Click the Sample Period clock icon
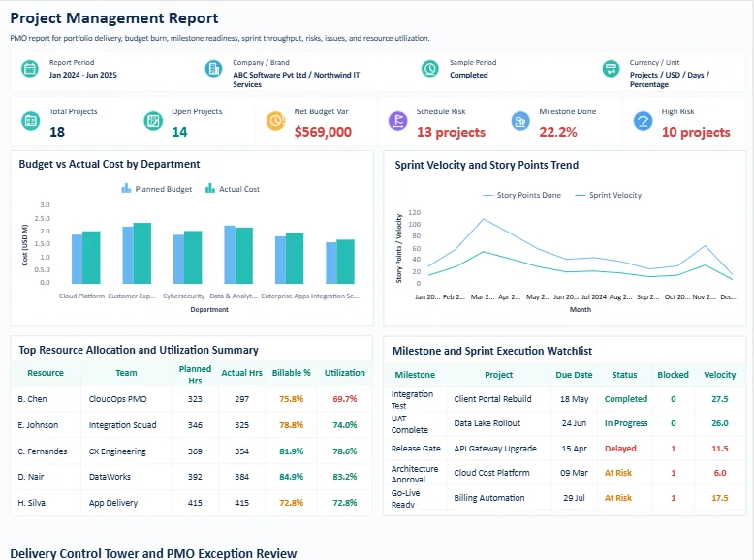 point(430,69)
